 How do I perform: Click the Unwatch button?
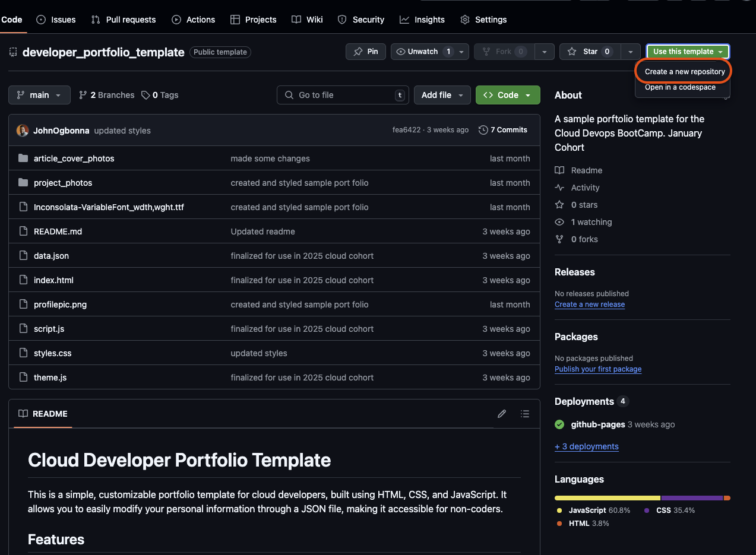point(424,52)
